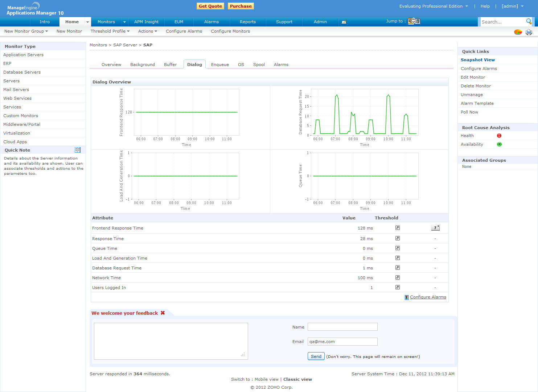This screenshot has width=538, height=392.
Task: Click the Quick Note panel icon
Action: point(78,150)
